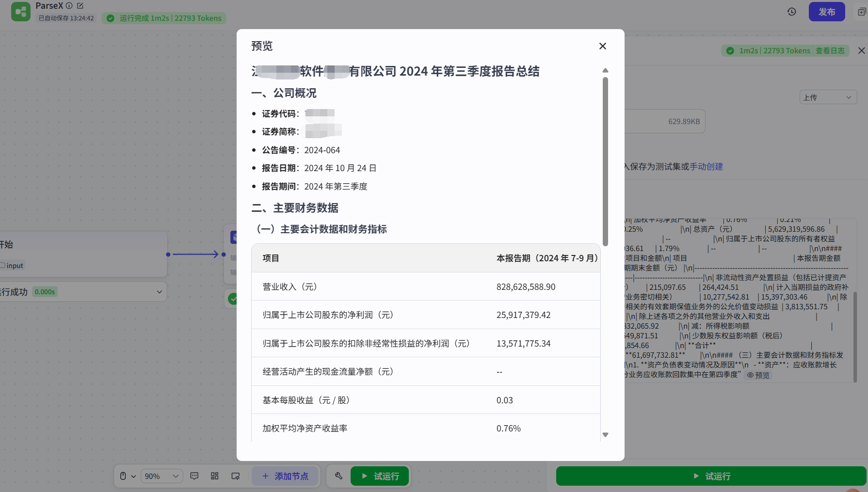Click the grid layout arrange icon

tap(215, 476)
